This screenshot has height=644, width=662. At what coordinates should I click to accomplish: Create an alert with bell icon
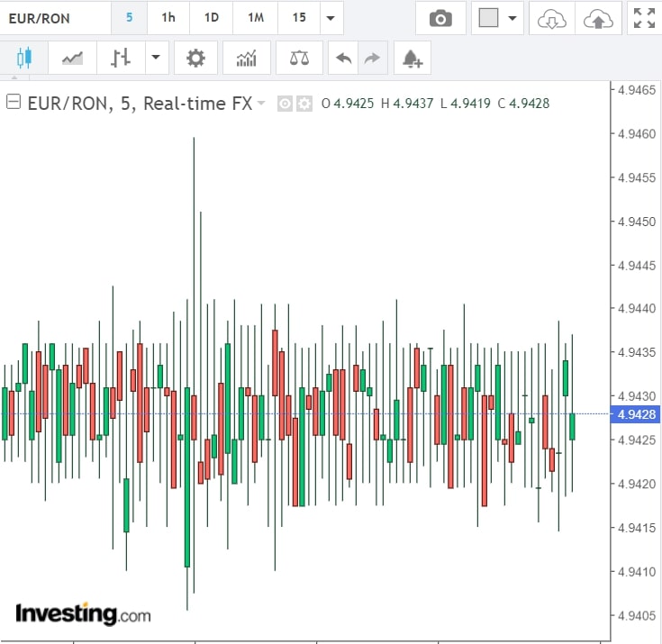point(412,59)
